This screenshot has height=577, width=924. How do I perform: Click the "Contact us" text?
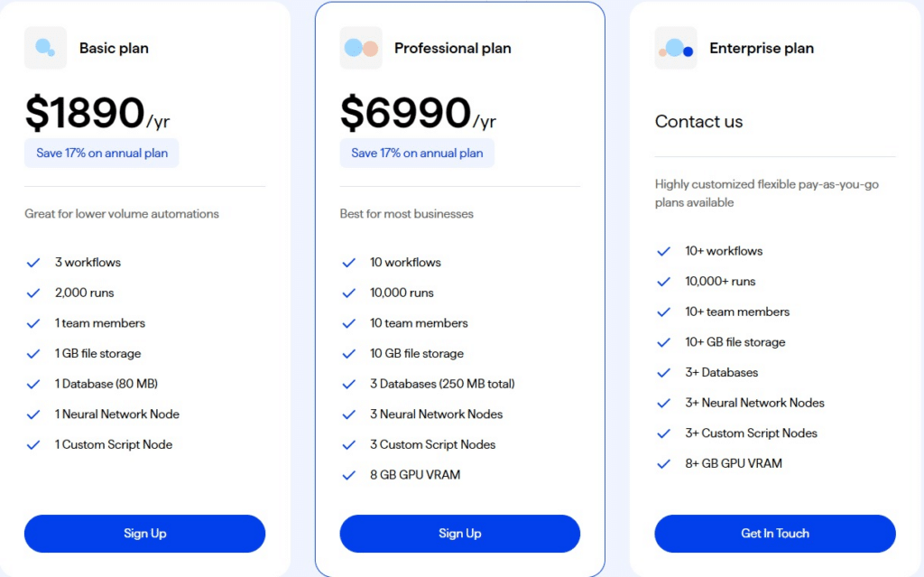(x=698, y=122)
